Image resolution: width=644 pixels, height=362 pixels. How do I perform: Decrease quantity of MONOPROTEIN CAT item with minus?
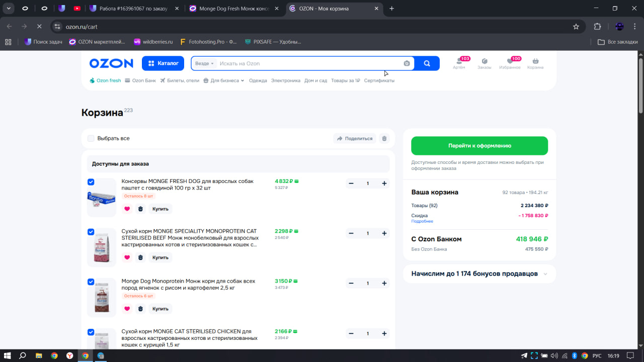pyautogui.click(x=351, y=233)
